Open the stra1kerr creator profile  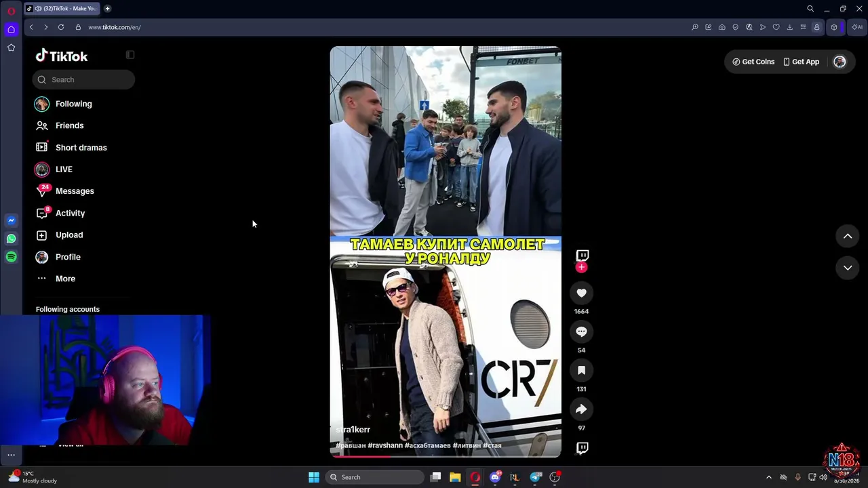[353, 430]
